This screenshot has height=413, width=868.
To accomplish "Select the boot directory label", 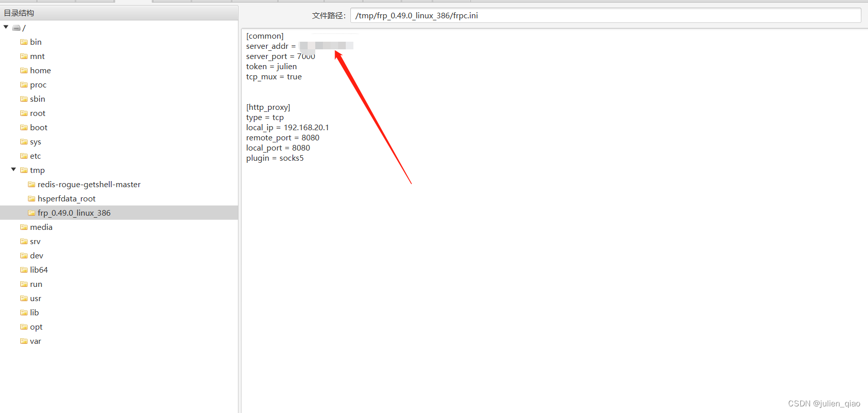I will click(39, 128).
